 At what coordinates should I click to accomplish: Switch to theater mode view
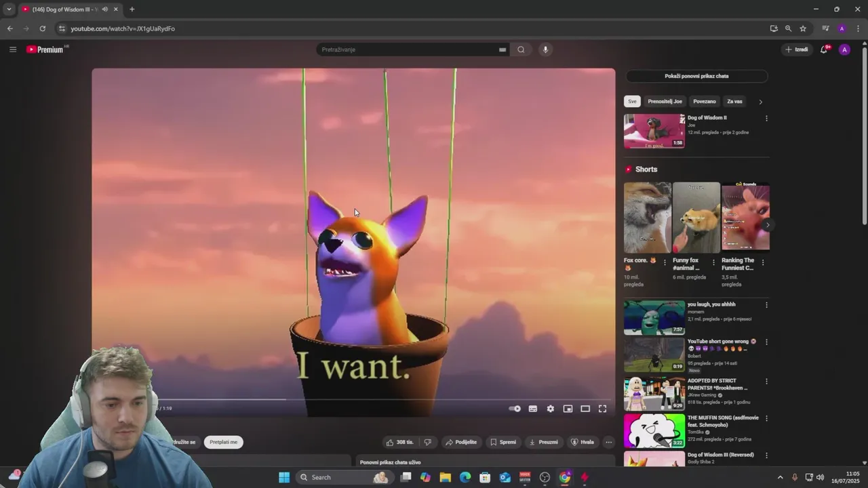585,409
